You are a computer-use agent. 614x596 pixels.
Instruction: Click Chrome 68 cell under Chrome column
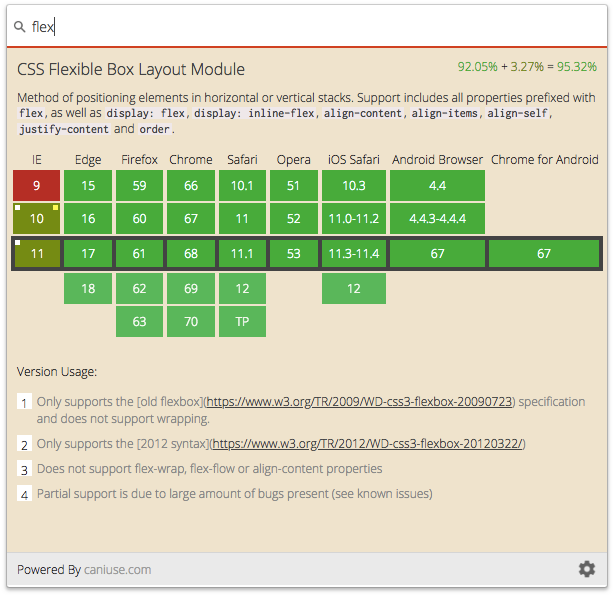click(x=191, y=253)
